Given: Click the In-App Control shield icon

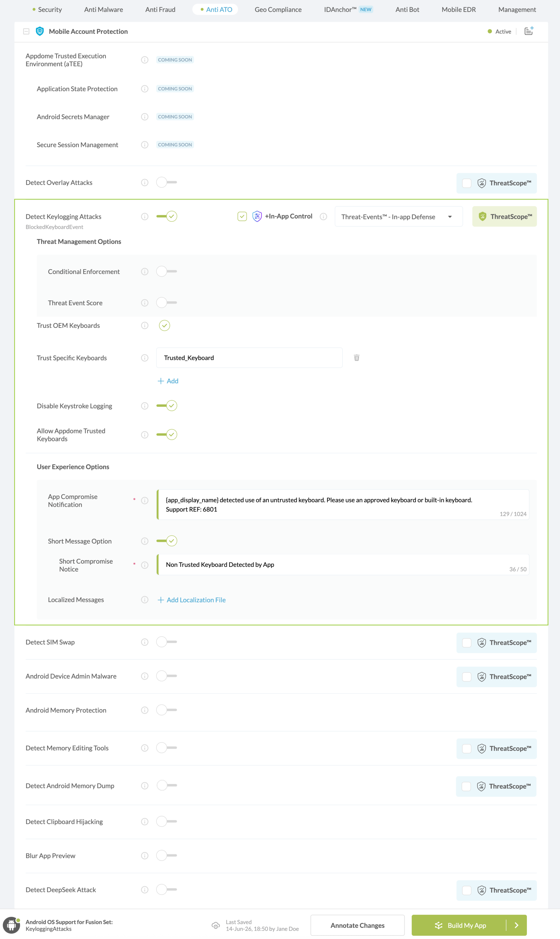Looking at the screenshot, I should (257, 216).
